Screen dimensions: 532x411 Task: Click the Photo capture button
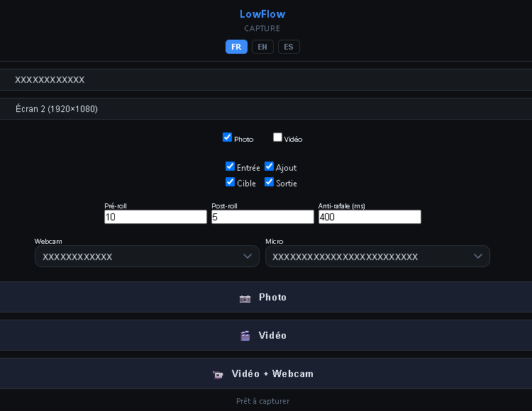[x=266, y=297]
